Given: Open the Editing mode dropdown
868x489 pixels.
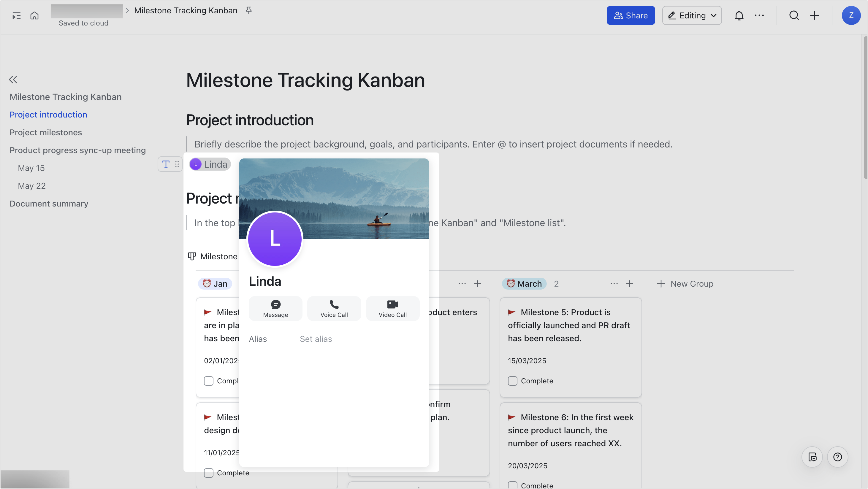Looking at the screenshot, I should tap(692, 15).
